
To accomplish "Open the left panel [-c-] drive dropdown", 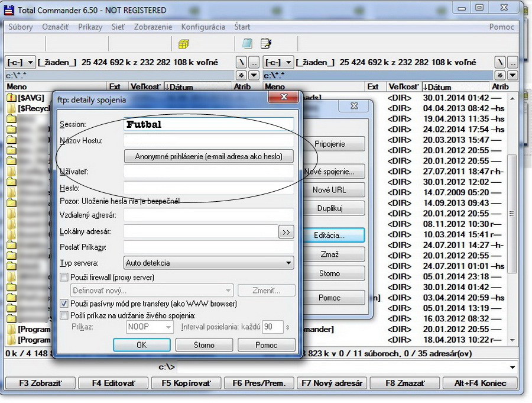I will (20, 62).
